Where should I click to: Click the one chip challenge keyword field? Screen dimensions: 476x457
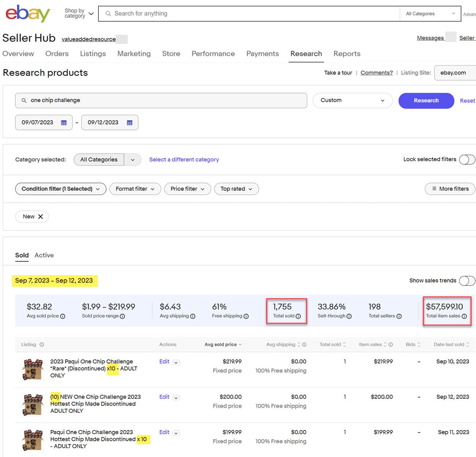161,100
